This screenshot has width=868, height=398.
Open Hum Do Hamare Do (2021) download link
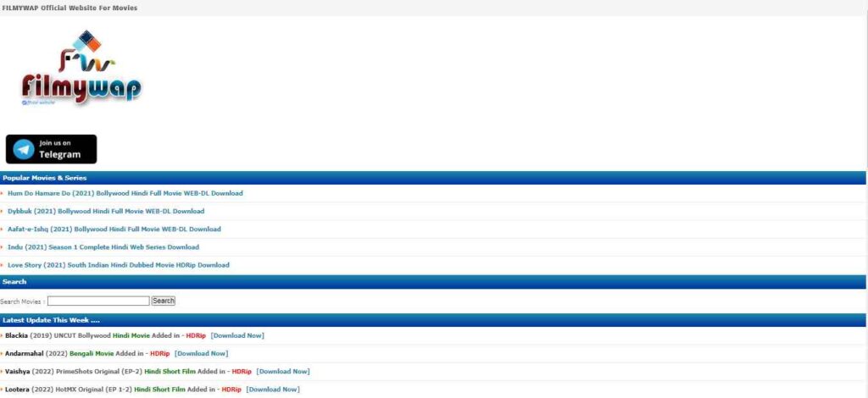tap(125, 193)
